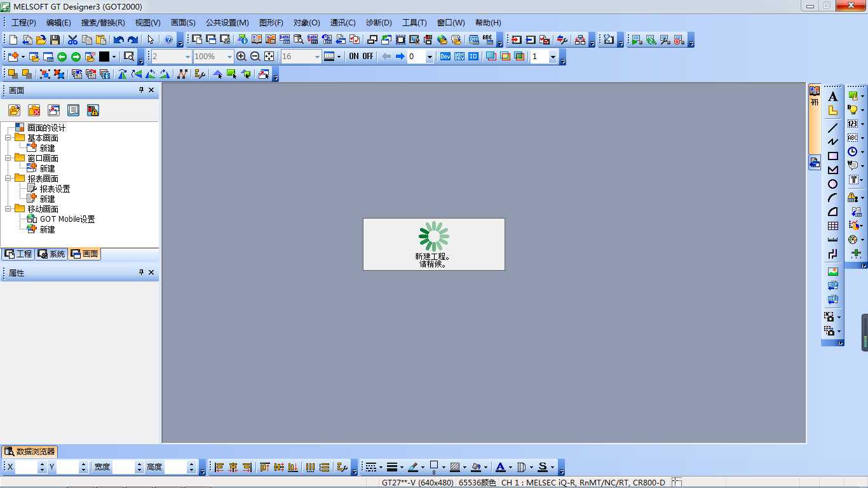The image size is (868, 488).
Task: Open the 数据浏览器 tab
Action: [x=30, y=451]
